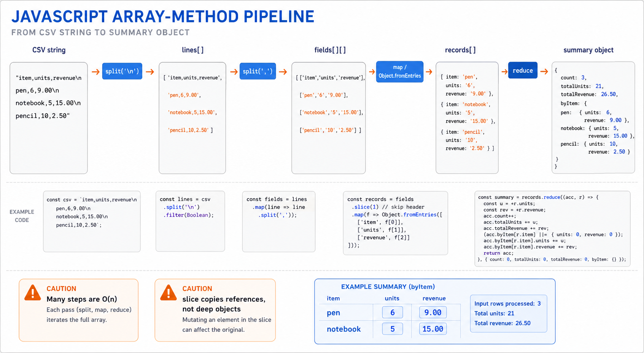Image resolution: width=644 pixels, height=353 pixels.
Task: Click the units box showing 5 for notebook
Action: (x=393, y=329)
